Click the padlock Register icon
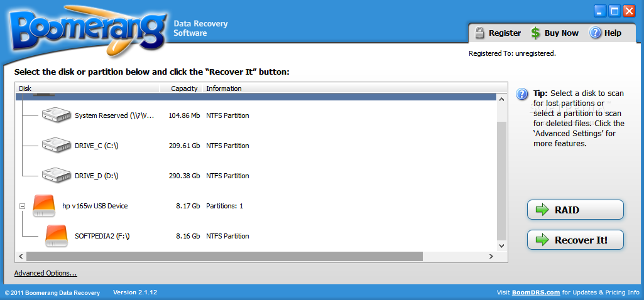This screenshot has height=300, width=644. tap(479, 33)
